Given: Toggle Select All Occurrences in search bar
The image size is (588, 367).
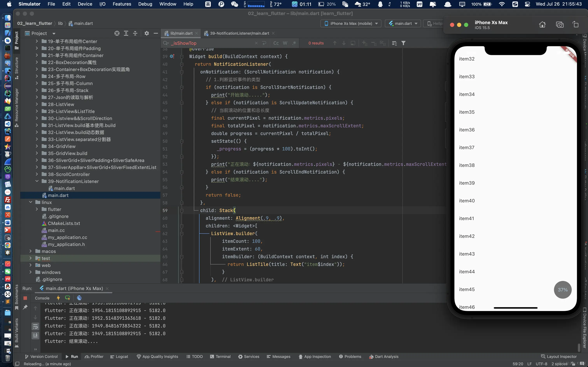Looking at the screenshot, I should 382,43.
